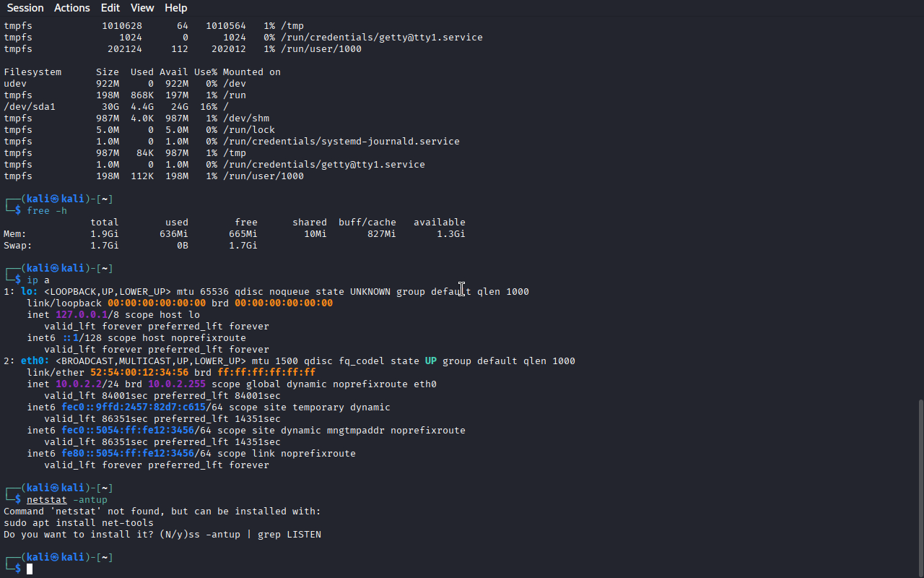Click the 'ip a' command text
This screenshot has height=578, width=924.
[x=38, y=280]
